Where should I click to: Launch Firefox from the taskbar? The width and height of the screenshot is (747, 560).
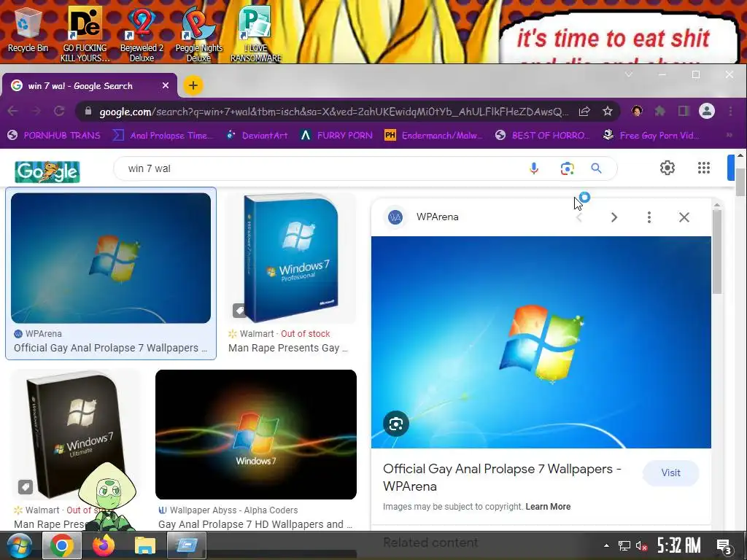pos(104,545)
